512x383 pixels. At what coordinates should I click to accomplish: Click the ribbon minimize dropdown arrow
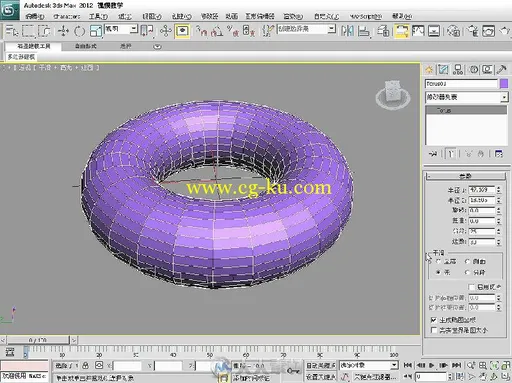(x=157, y=47)
